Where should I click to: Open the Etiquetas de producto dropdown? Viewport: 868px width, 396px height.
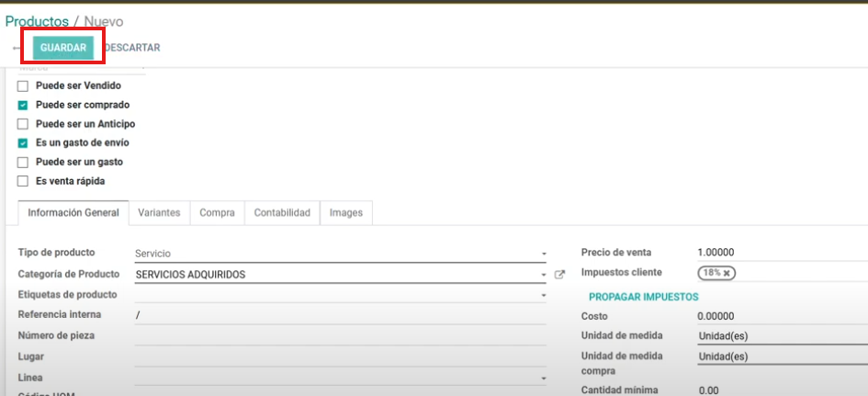[544, 296]
